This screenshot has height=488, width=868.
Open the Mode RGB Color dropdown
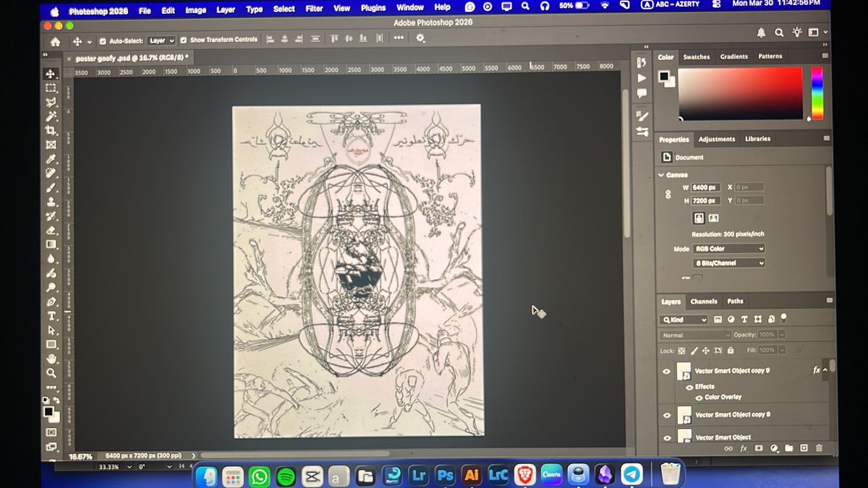point(728,249)
